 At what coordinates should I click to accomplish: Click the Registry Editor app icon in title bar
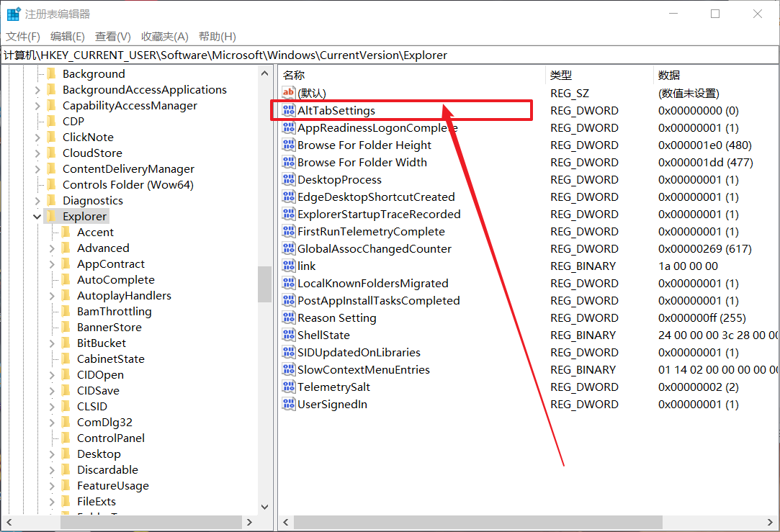(14, 14)
